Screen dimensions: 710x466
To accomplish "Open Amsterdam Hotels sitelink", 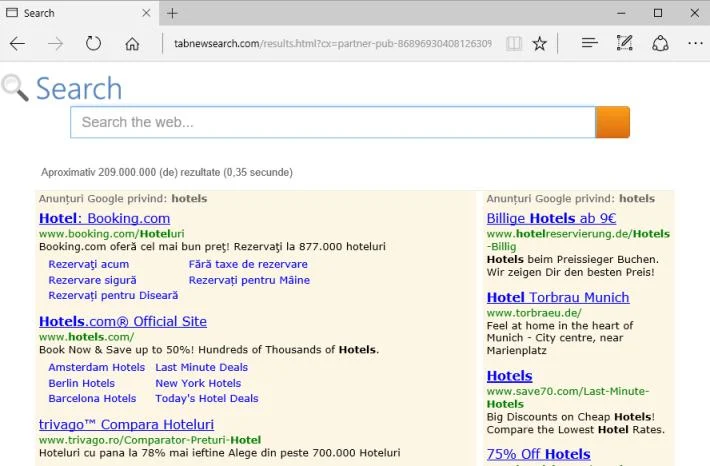I will click(96, 367).
